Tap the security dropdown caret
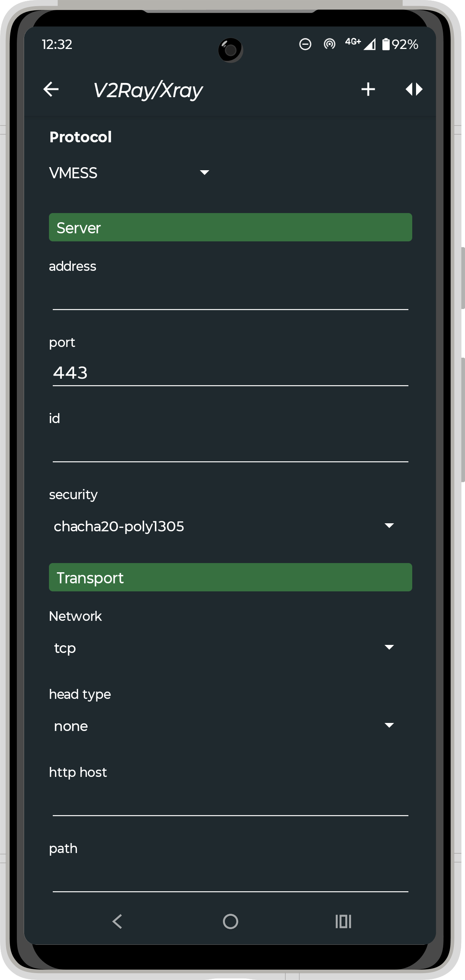 point(389,526)
